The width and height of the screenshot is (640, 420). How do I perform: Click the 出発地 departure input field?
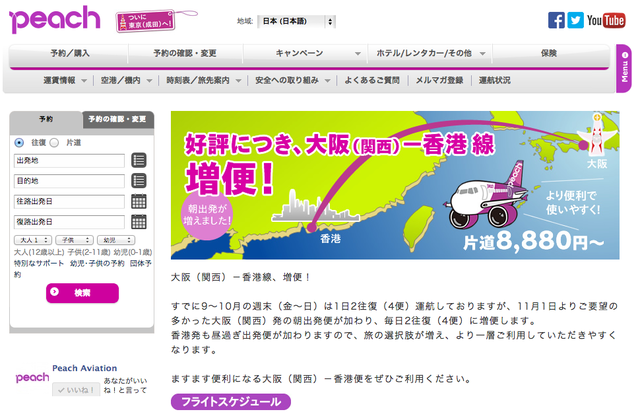click(69, 161)
